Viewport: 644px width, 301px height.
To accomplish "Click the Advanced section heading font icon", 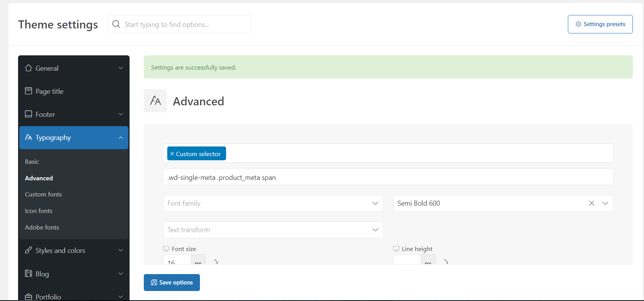I will [155, 101].
